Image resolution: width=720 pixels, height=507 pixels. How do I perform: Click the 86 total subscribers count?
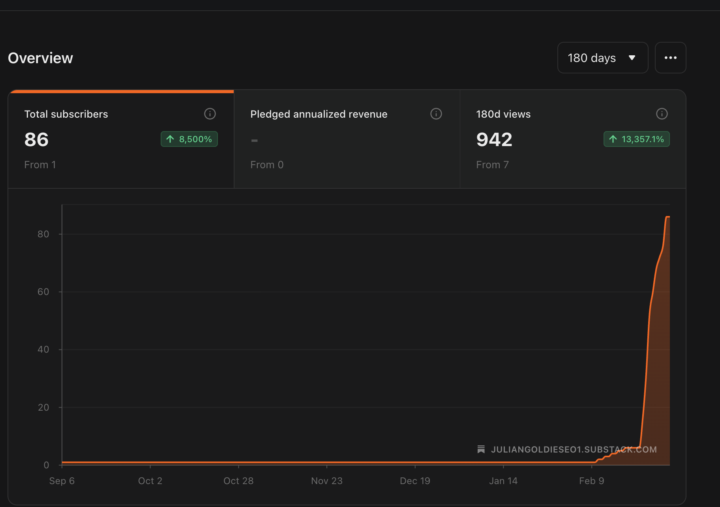coord(37,140)
